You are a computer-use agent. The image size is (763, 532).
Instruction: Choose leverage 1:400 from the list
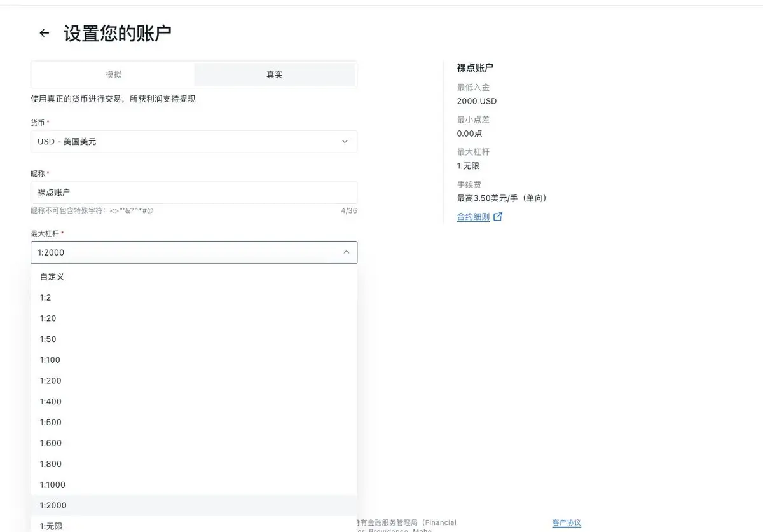click(x=51, y=401)
